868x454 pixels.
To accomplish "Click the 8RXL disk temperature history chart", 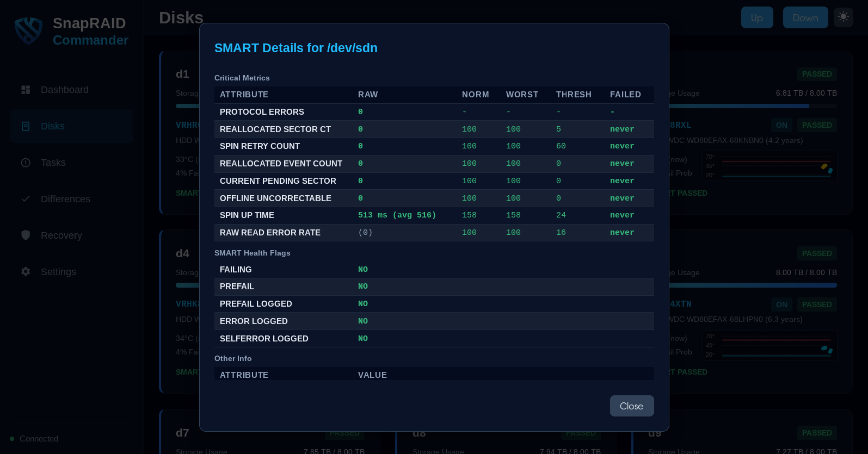I will click(x=769, y=166).
